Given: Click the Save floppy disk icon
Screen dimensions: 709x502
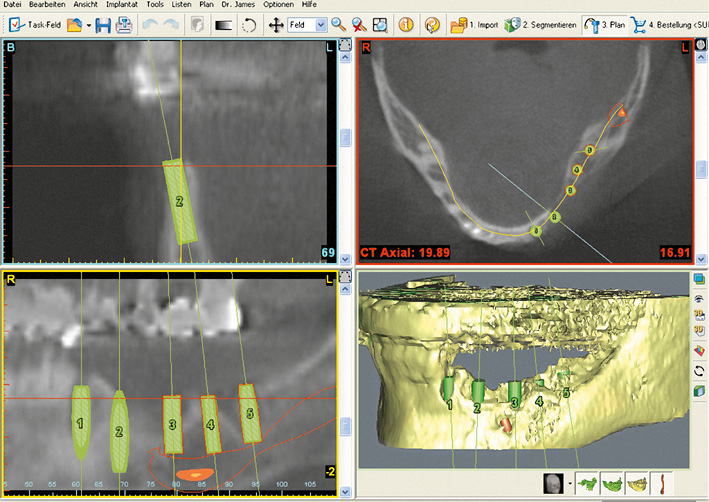Looking at the screenshot, I should click(103, 23).
